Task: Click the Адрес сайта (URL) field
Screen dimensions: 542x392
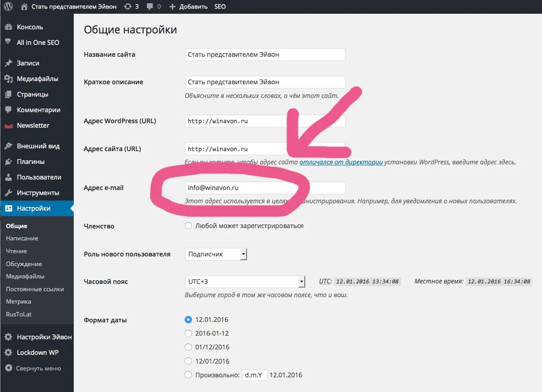Action: (265, 149)
